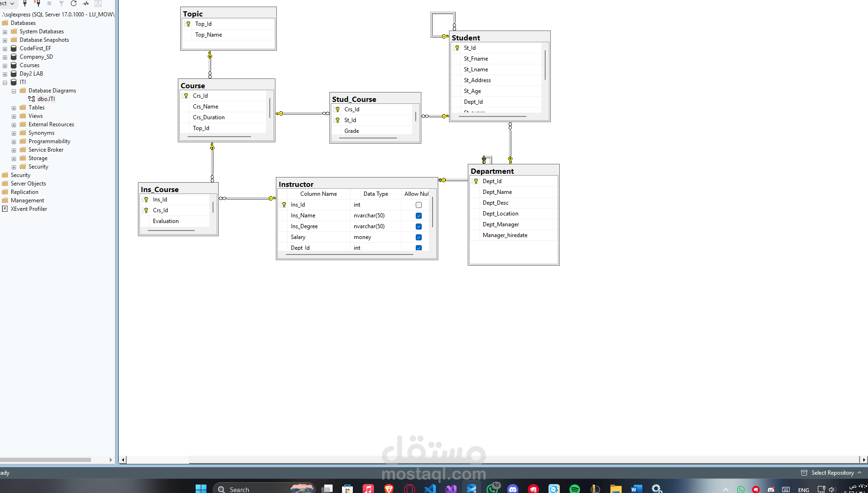Click the Connect Object Explorer plug icon
Image resolution: width=868 pixels, height=493 pixels.
coord(25,4)
